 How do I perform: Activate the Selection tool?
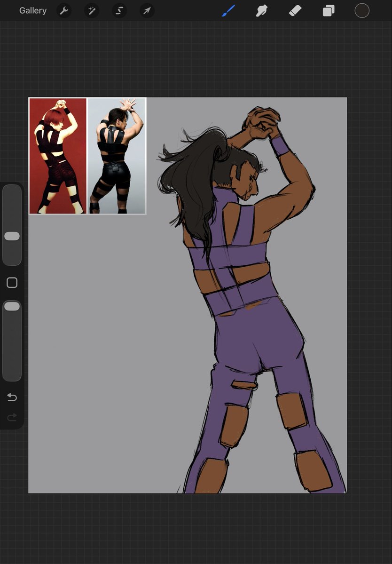(119, 11)
